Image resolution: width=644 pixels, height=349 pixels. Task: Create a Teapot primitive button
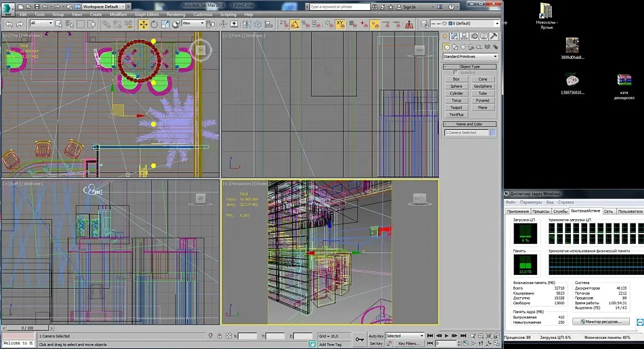(456, 107)
